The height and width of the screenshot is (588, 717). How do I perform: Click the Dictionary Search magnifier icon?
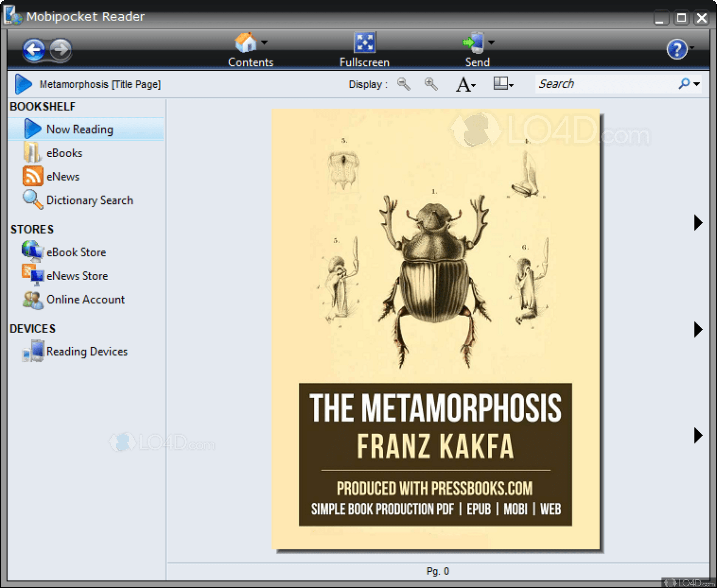33,199
